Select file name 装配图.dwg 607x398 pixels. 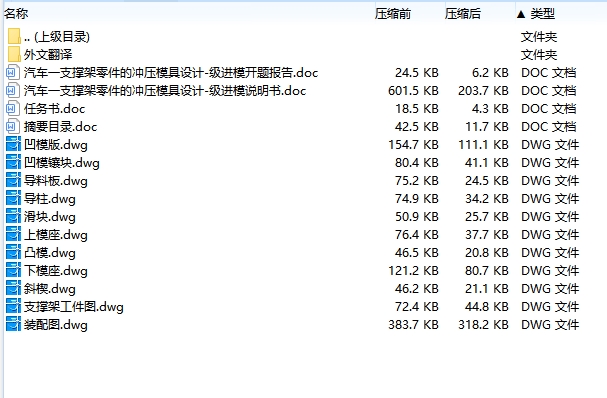tap(56, 324)
